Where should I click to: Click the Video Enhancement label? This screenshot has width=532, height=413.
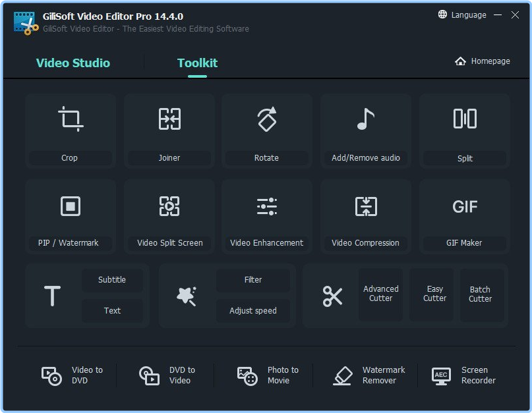pos(267,243)
